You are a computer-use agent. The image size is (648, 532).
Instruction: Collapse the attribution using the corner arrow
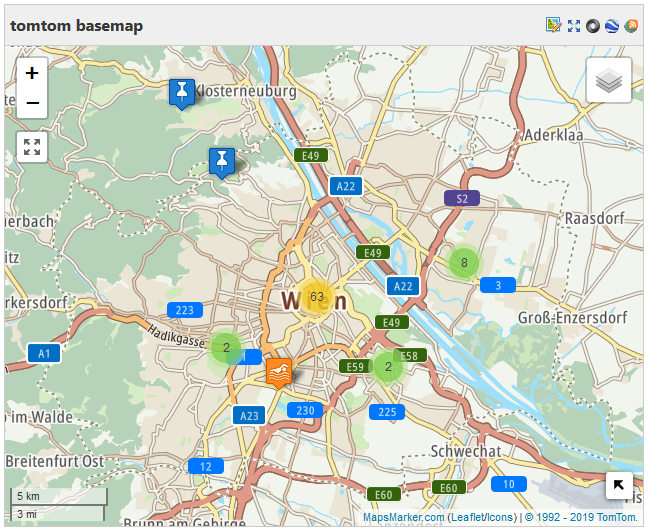(x=619, y=485)
